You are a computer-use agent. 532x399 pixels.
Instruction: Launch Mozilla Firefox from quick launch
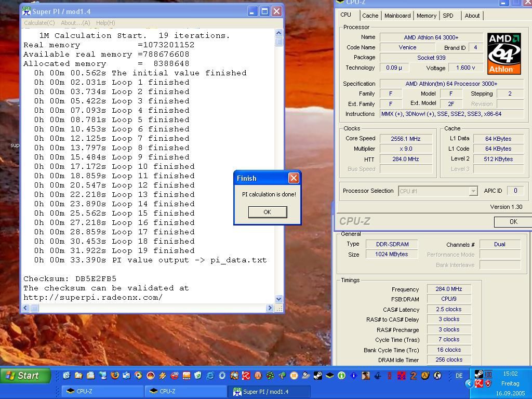tap(115, 375)
